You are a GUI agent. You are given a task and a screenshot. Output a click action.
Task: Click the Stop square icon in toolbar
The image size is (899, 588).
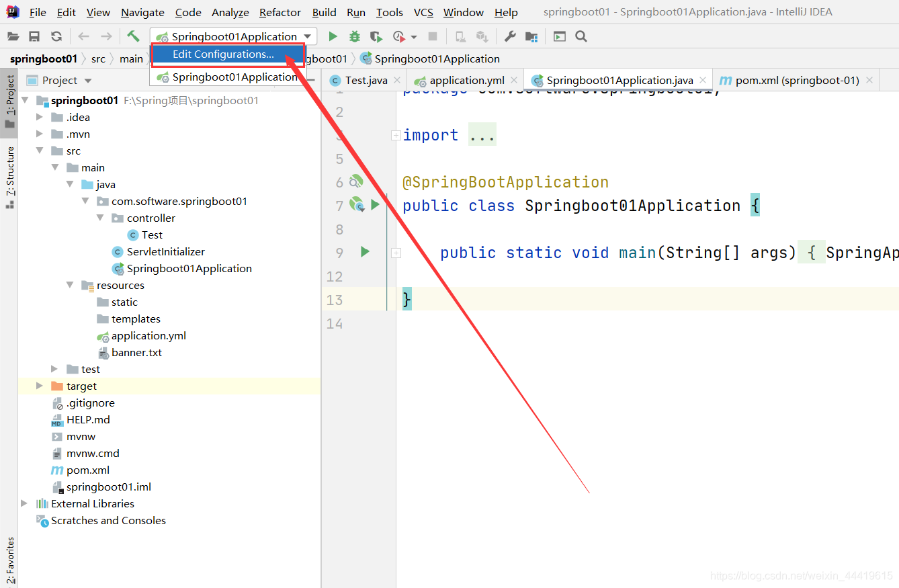tap(433, 36)
